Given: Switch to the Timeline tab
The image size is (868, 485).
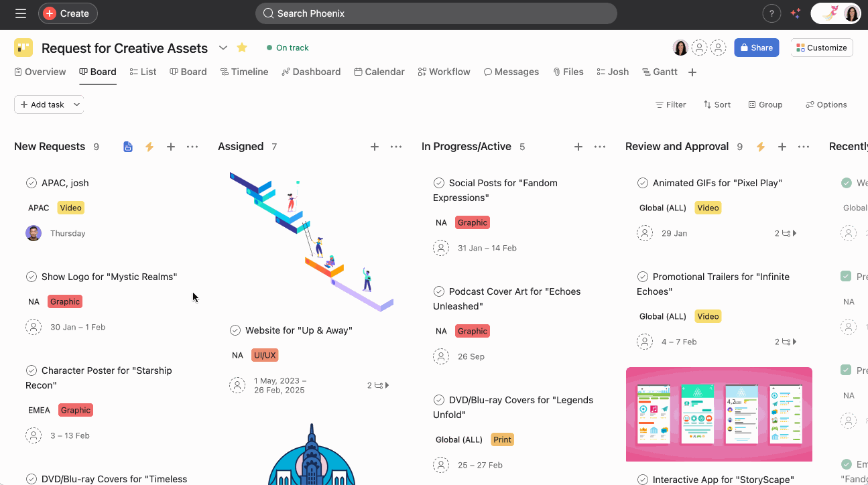Looking at the screenshot, I should 244,72.
